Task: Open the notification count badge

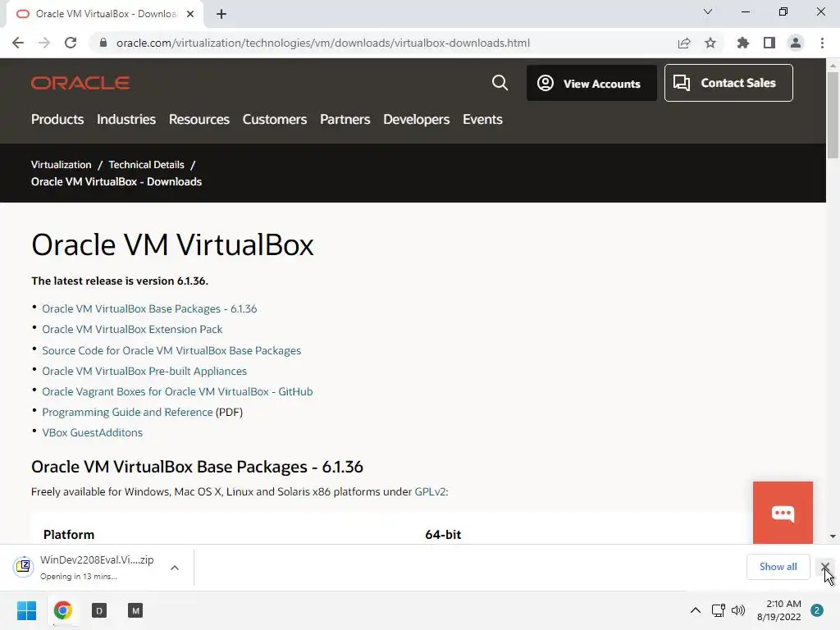Action: 817,610
